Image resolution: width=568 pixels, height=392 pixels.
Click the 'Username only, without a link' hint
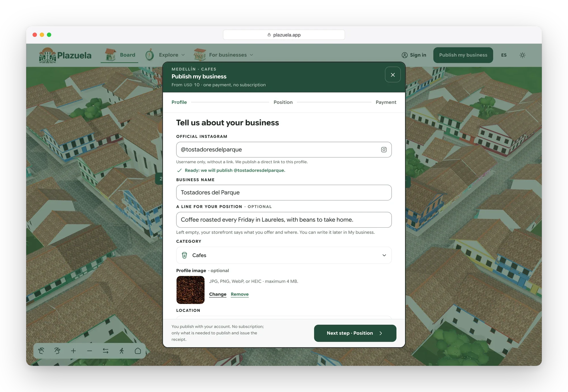pyautogui.click(x=242, y=162)
